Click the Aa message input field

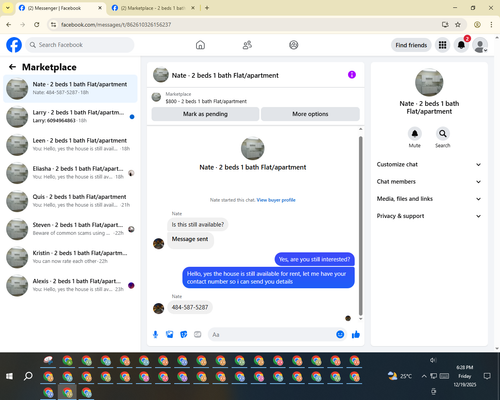click(273, 334)
